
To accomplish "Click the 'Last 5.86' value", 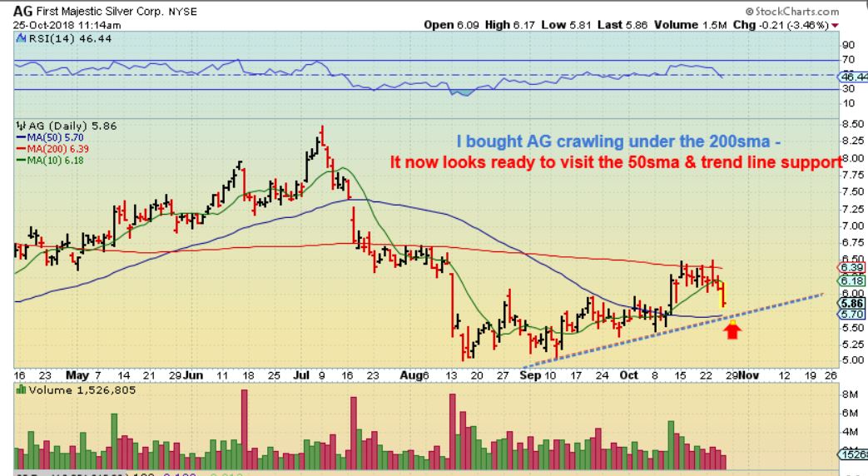I will pos(622,25).
